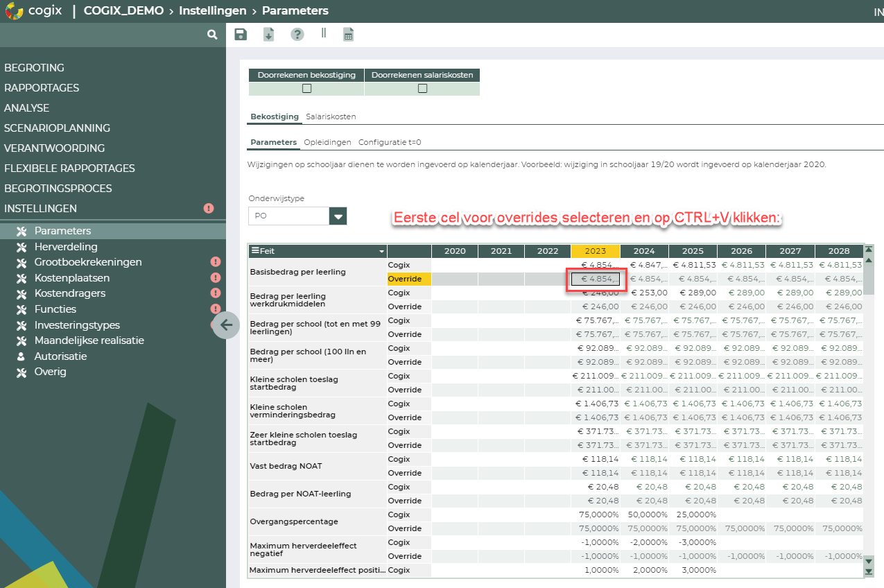Click the wrench icon beside Kostendragers
The image size is (884, 588).
tap(21, 293)
